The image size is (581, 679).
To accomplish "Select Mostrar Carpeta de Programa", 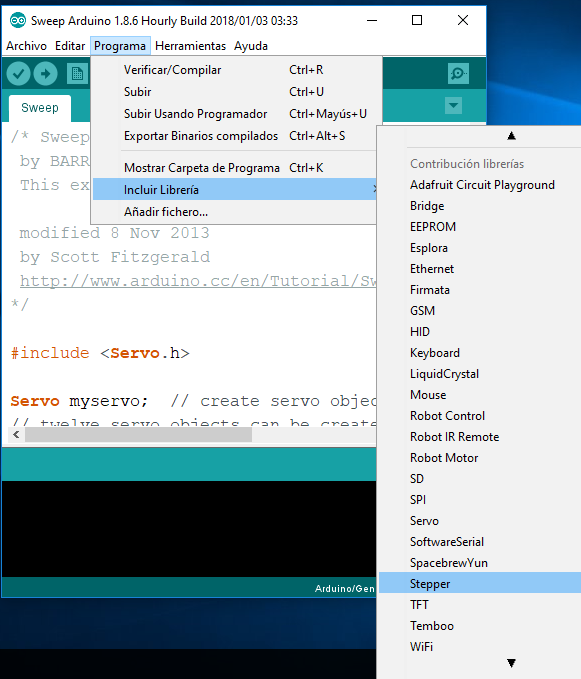I will pyautogui.click(x=234, y=168).
